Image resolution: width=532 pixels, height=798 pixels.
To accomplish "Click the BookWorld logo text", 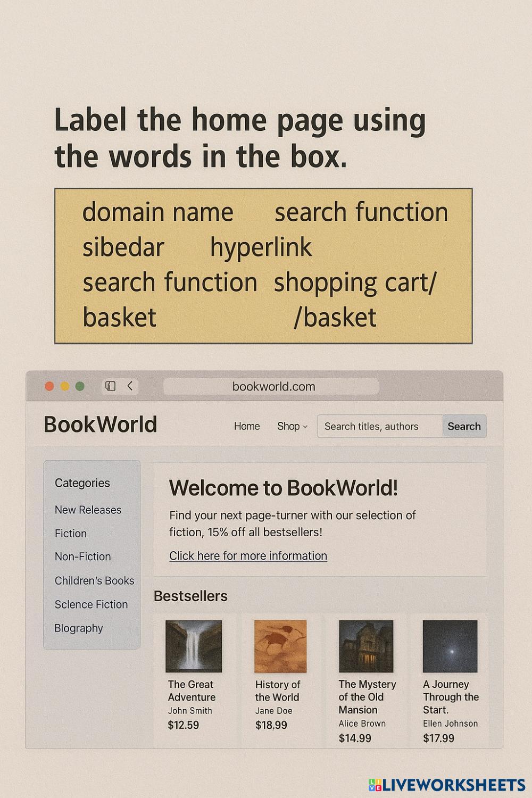I will [x=101, y=425].
